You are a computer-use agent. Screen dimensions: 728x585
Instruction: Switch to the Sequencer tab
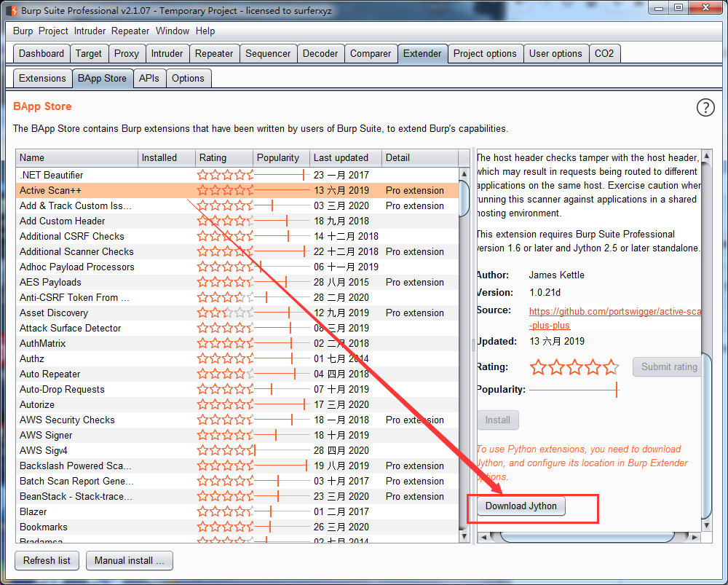click(268, 53)
